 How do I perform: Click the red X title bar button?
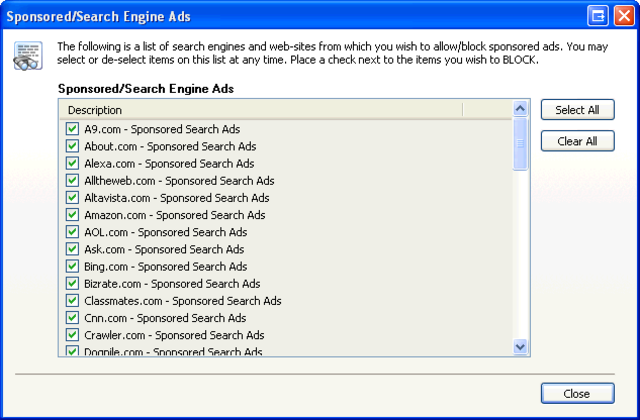[624, 16]
